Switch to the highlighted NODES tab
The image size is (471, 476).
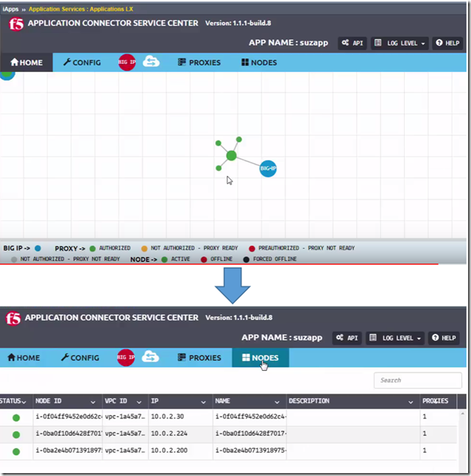[x=260, y=358]
